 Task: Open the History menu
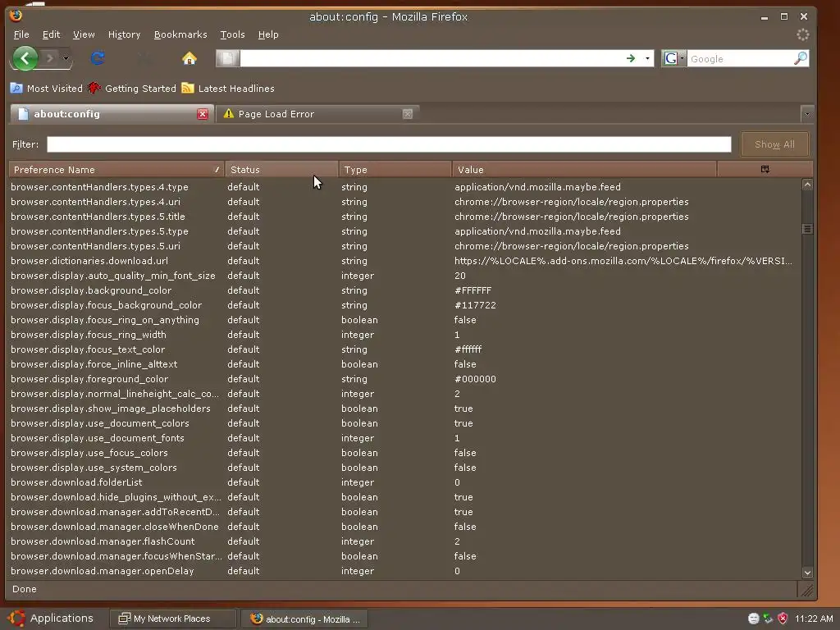125,34
